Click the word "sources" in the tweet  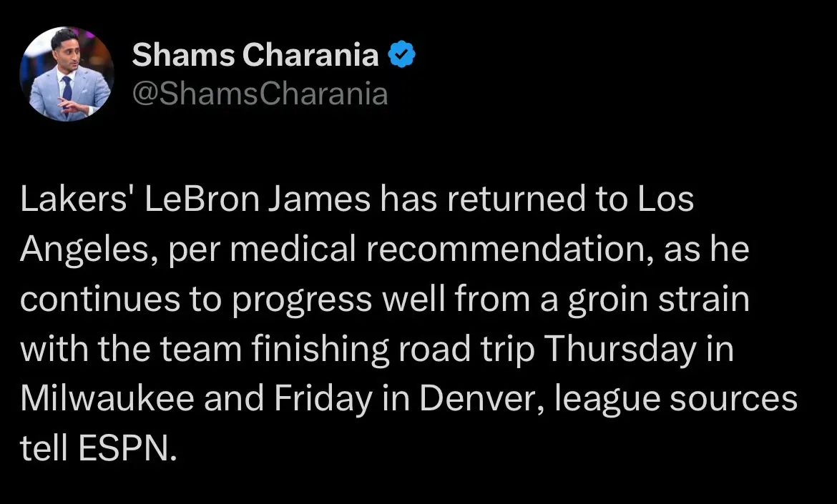pyautogui.click(x=733, y=400)
